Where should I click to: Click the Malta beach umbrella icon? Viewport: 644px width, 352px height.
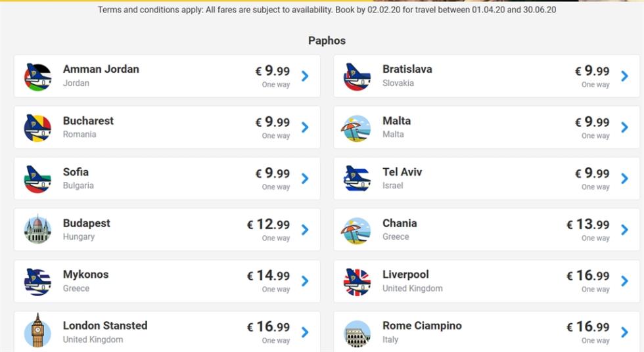(x=356, y=128)
